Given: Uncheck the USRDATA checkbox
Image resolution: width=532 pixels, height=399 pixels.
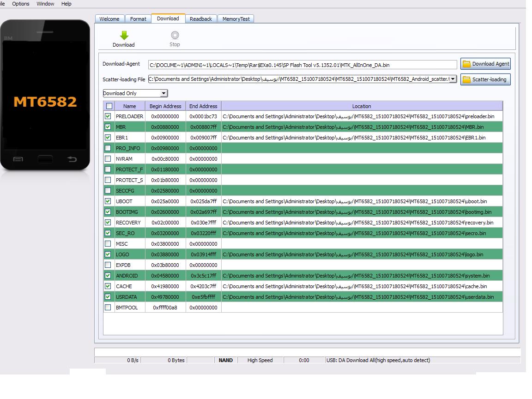Looking at the screenshot, I should 108,297.
